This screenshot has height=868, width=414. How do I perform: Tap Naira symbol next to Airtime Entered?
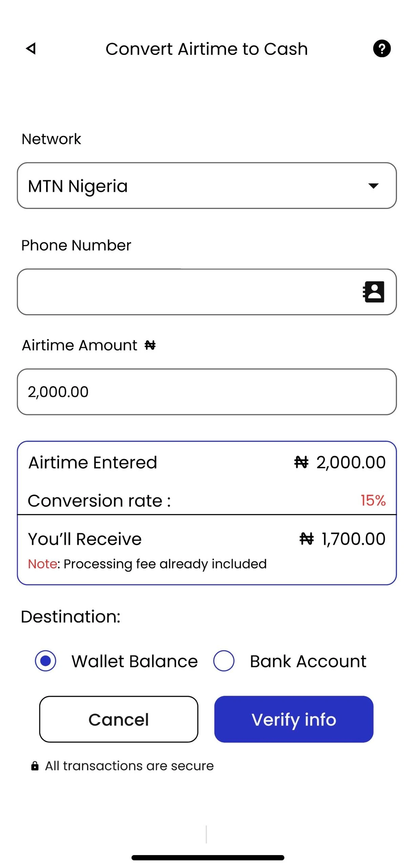tap(301, 462)
